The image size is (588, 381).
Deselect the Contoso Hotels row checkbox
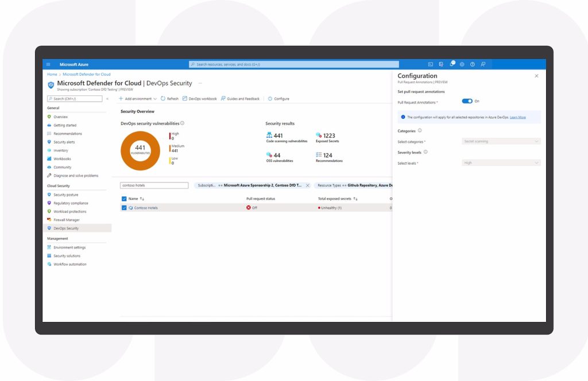point(125,208)
